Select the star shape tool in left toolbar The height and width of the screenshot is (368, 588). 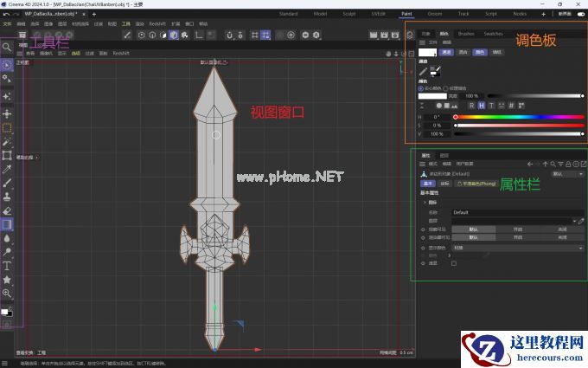[7, 280]
